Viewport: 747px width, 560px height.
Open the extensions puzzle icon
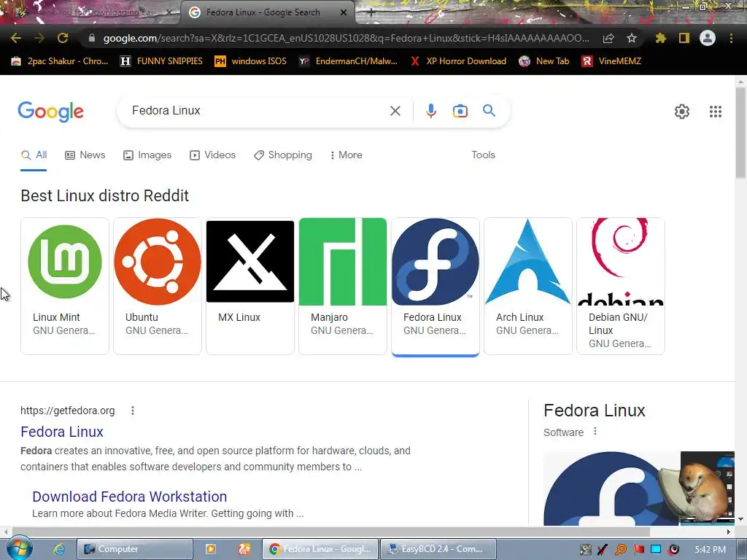click(x=661, y=38)
